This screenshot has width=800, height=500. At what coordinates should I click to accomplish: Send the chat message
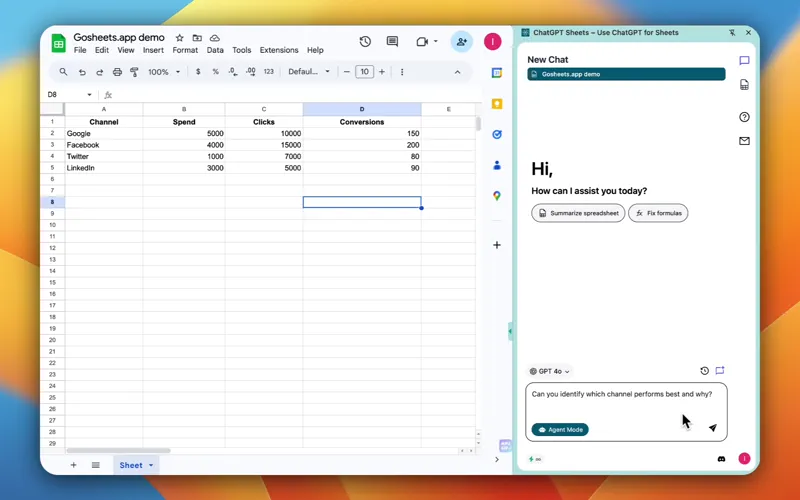coord(713,428)
